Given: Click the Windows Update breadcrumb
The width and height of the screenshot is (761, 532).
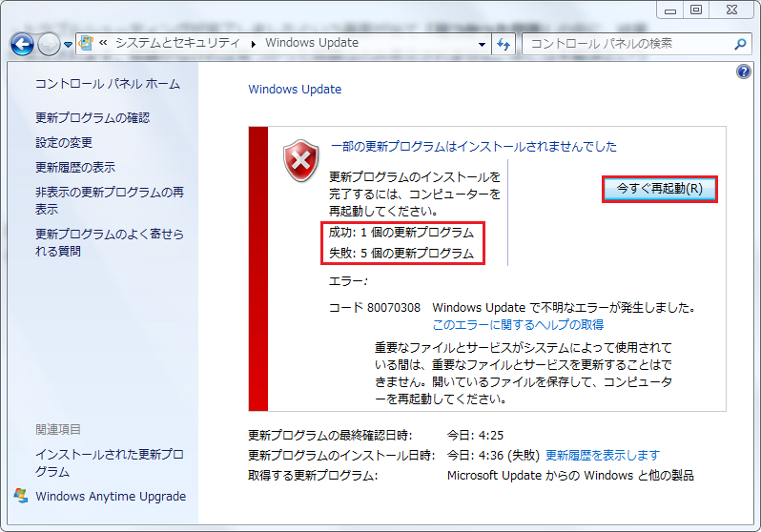Looking at the screenshot, I should pos(312,43).
